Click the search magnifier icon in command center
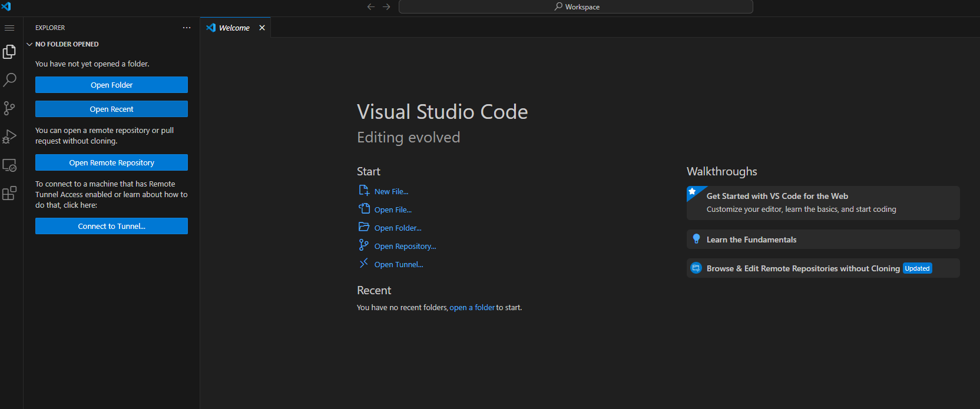Screen dimensions: 980x409 click(558, 6)
